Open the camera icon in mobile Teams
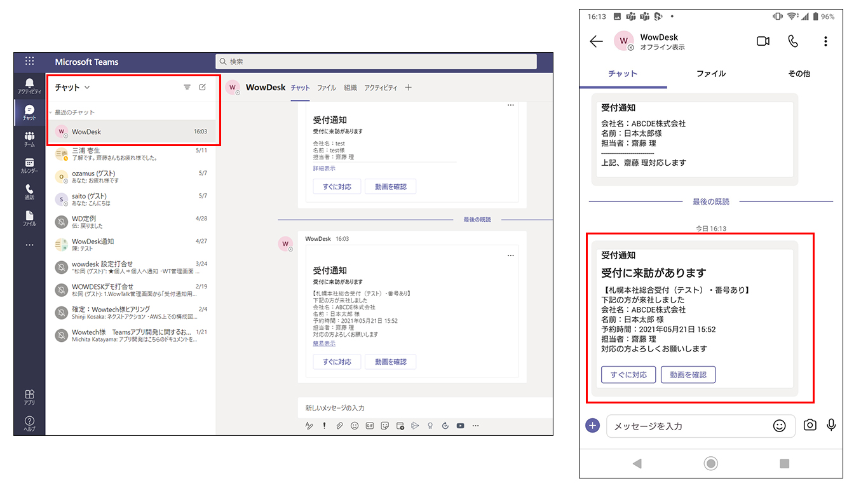The image size is (868, 488). point(810,425)
